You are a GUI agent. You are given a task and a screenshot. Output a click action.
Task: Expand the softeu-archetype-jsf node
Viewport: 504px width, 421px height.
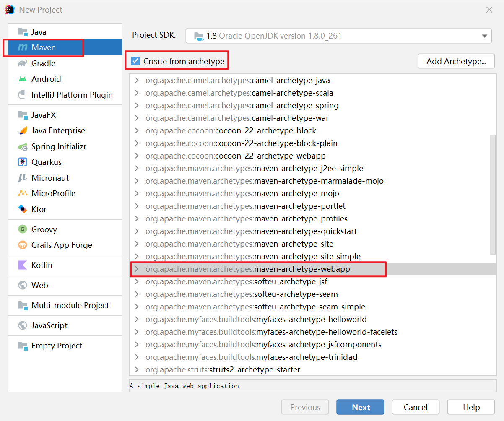[137, 282]
